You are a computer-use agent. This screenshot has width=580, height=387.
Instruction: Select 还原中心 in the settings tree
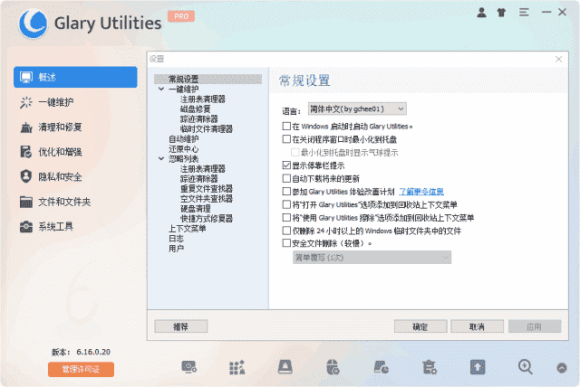(x=183, y=149)
